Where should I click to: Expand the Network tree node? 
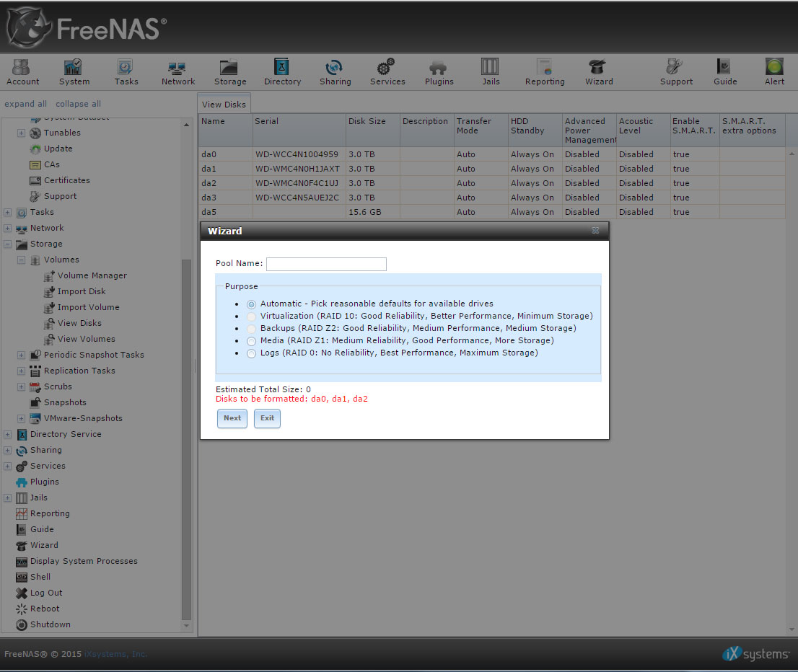point(8,228)
